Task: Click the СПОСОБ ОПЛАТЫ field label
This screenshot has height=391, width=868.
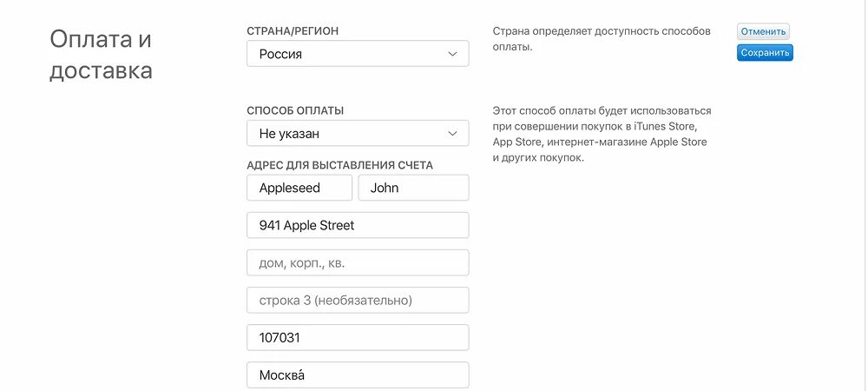Action: point(295,110)
